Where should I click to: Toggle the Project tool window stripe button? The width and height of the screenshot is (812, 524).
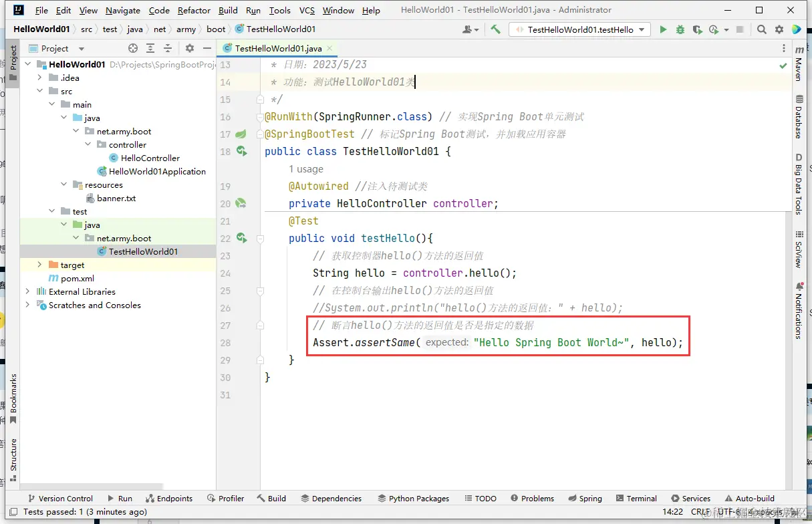[13, 63]
